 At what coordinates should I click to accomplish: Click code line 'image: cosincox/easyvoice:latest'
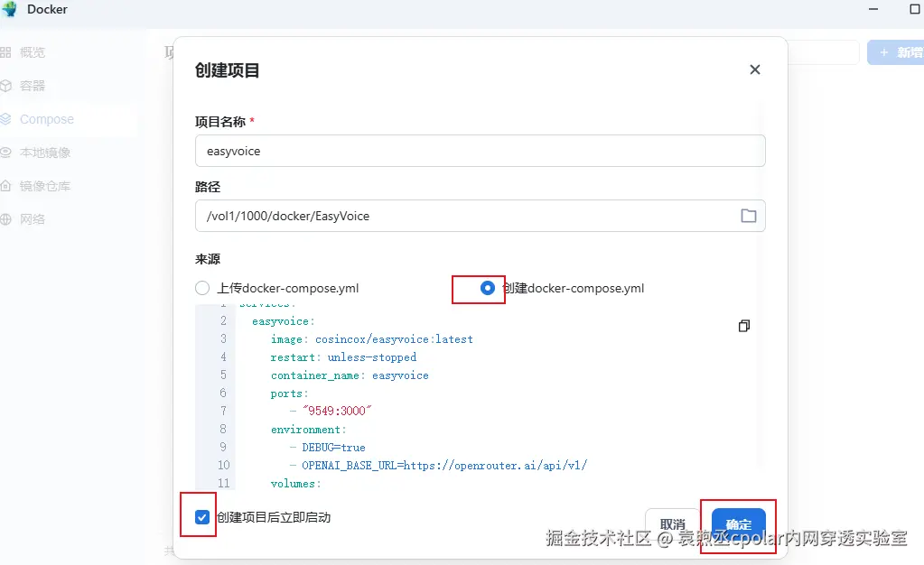(x=372, y=339)
